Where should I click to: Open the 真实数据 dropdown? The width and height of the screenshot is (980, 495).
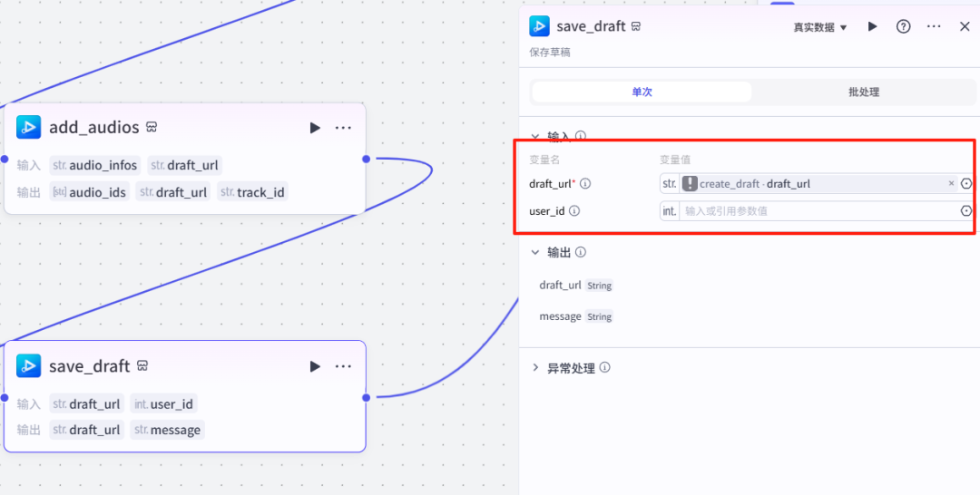820,27
